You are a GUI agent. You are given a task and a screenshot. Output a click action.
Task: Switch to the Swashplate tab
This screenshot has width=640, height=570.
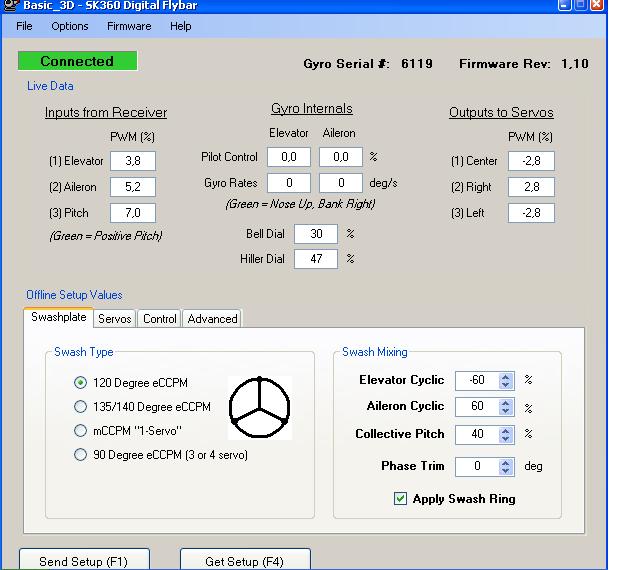[x=58, y=317]
